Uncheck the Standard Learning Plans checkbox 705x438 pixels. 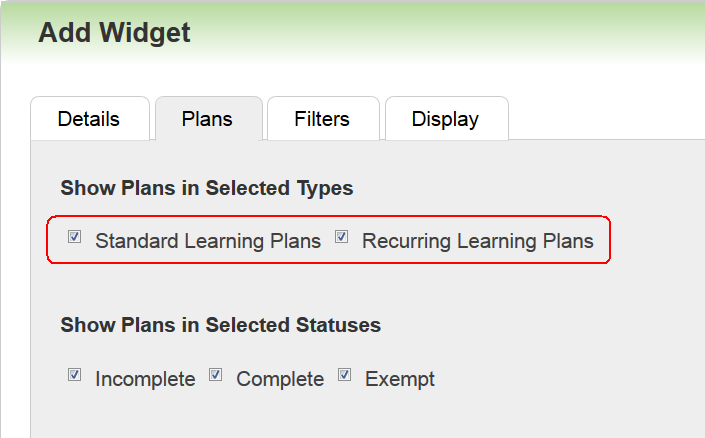[x=74, y=238]
